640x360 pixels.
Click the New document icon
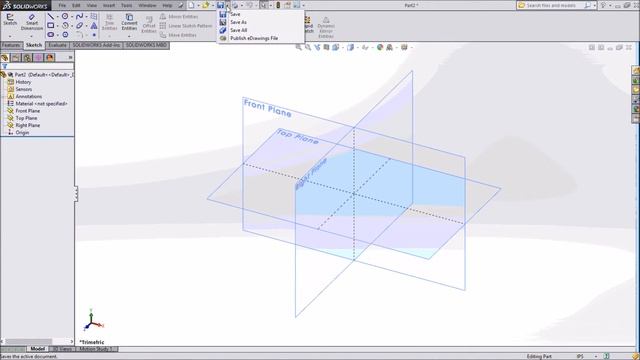tap(191, 5)
